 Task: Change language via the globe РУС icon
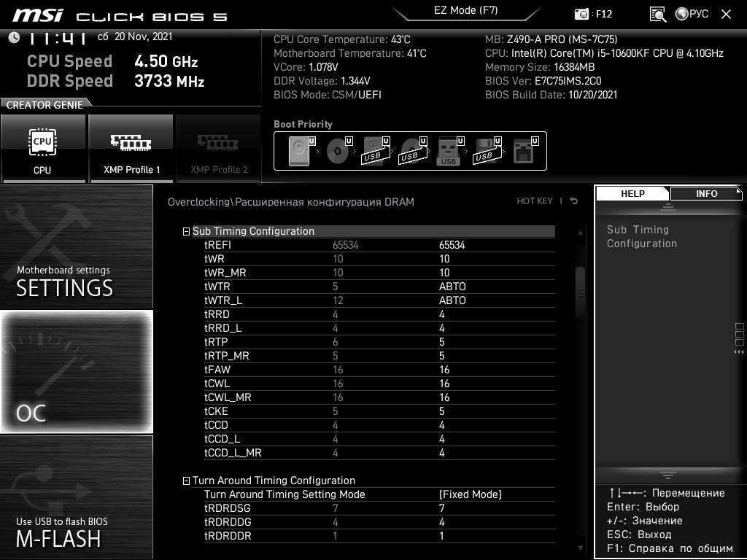pos(692,14)
